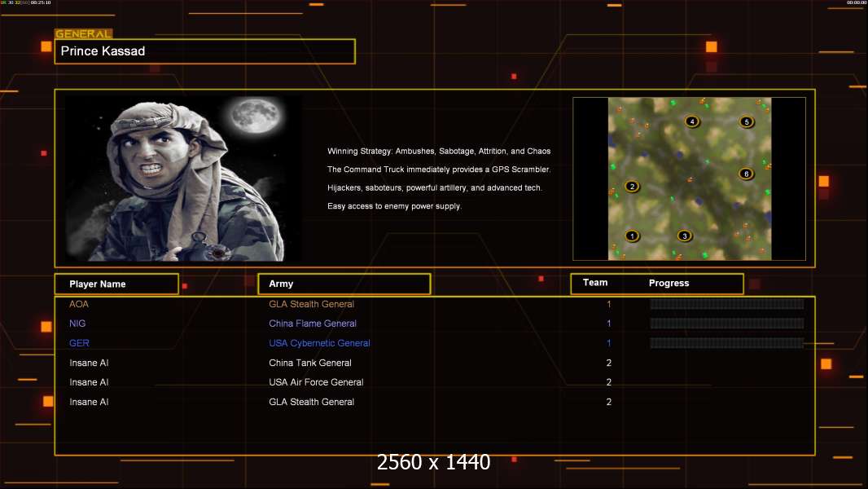Click start position marker 4 on the minimap
This screenshot has height=489, width=868.
pyautogui.click(x=692, y=121)
